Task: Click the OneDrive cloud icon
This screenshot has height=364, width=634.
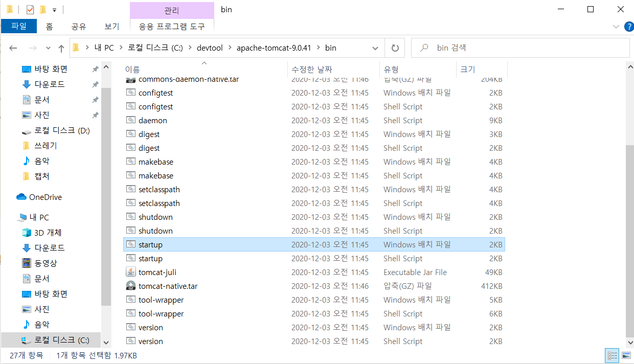Action: tap(21, 197)
